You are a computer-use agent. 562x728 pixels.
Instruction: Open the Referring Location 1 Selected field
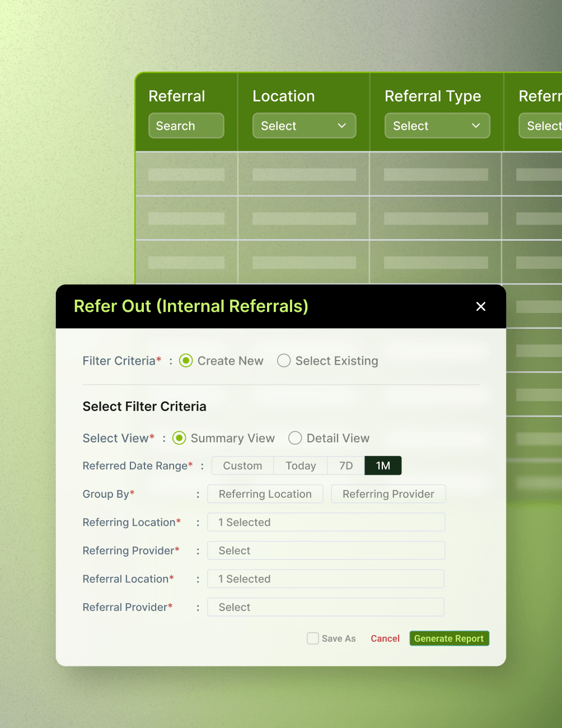click(326, 522)
